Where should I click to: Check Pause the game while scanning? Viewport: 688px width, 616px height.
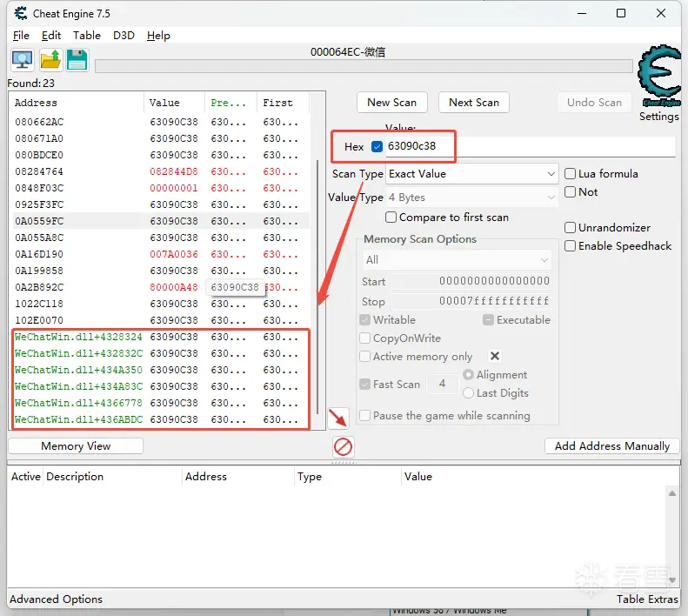pyautogui.click(x=364, y=415)
